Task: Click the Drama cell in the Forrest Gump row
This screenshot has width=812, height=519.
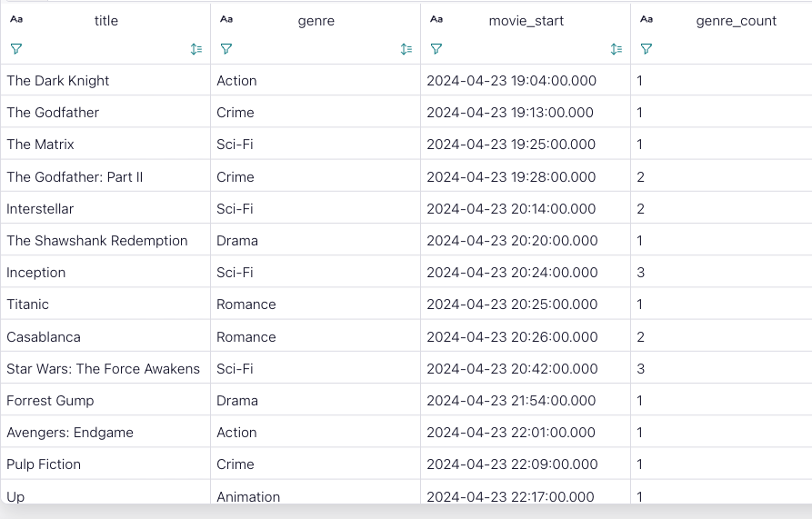Action: coord(316,401)
